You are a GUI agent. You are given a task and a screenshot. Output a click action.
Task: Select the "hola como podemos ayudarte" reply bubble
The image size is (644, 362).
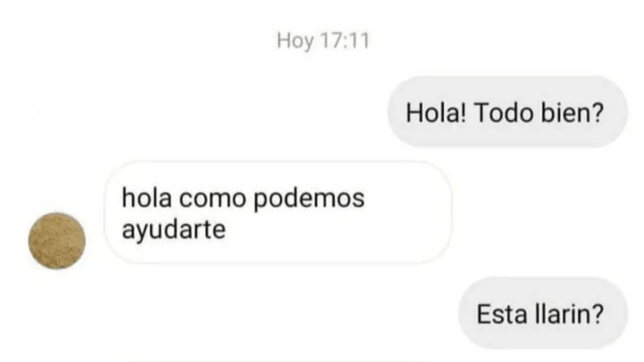(278, 212)
